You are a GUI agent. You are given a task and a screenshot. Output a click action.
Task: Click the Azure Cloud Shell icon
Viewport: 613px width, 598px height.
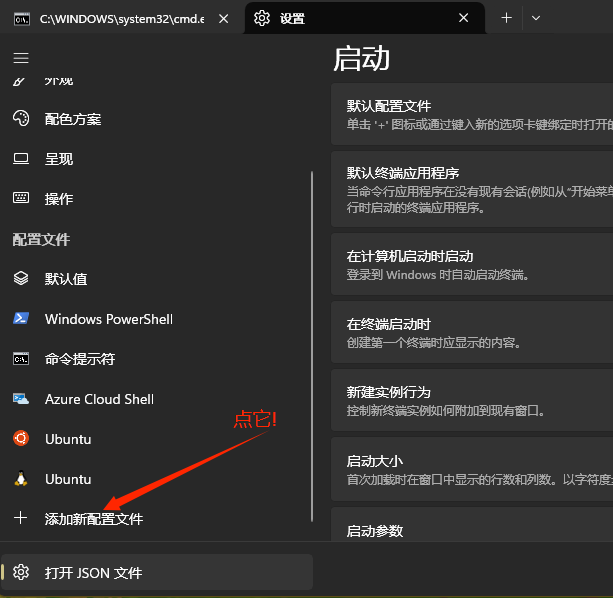pyautogui.click(x=21, y=399)
